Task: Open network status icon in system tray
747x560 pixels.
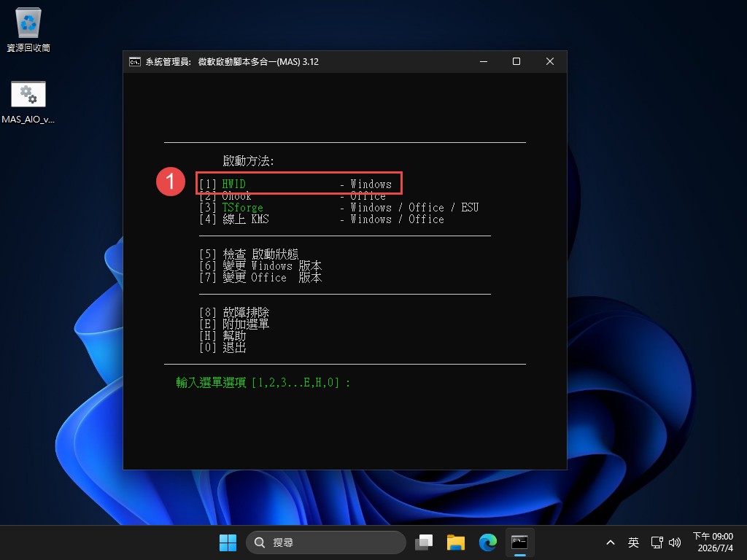Action: (x=657, y=542)
